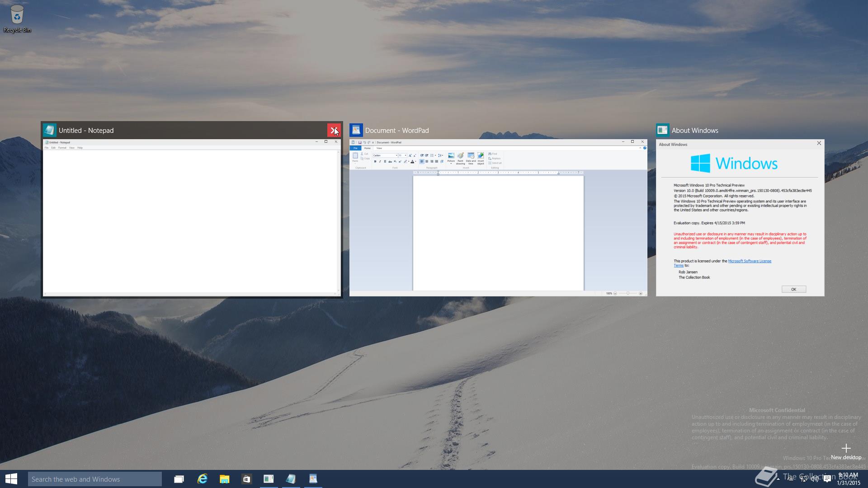This screenshot has height=488, width=868.
Task: Click the WordPad app icon beside the Document - WordPad title
Action: coord(356,130)
